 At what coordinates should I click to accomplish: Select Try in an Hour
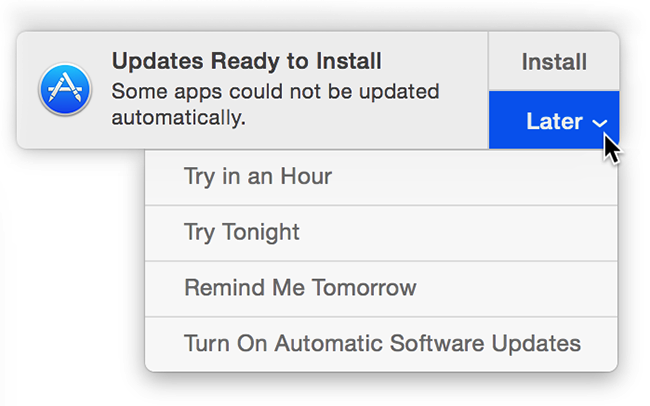pyautogui.click(x=258, y=177)
